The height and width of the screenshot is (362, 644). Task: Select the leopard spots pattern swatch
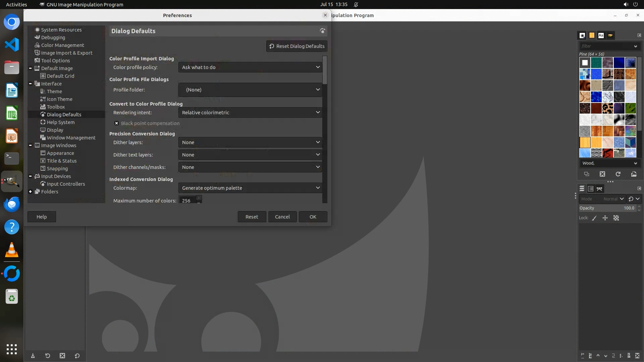pos(607,108)
